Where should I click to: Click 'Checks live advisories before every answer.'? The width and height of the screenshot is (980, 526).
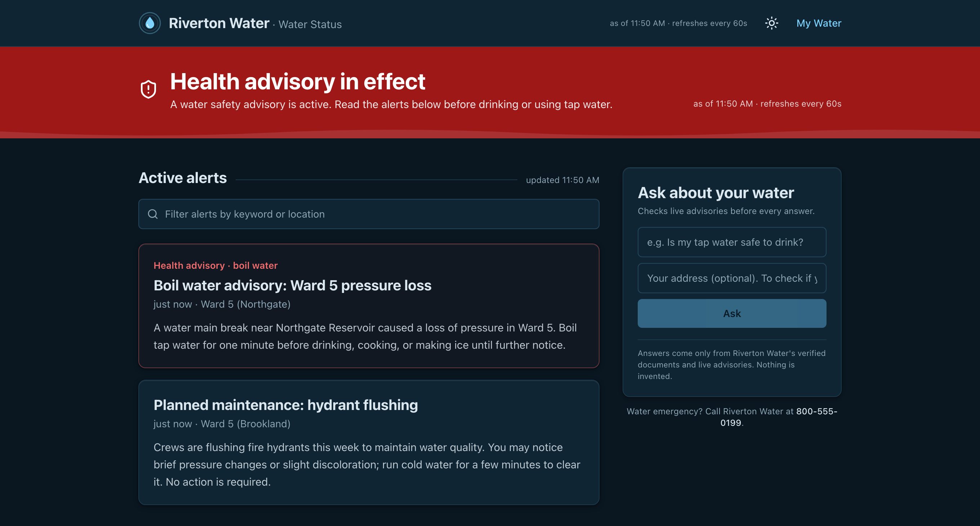click(x=726, y=211)
